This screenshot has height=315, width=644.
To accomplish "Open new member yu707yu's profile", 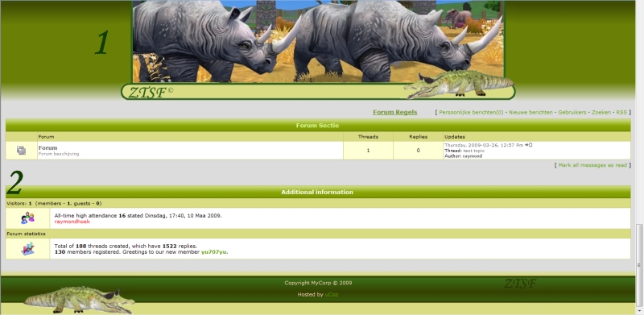I will (x=214, y=251).
